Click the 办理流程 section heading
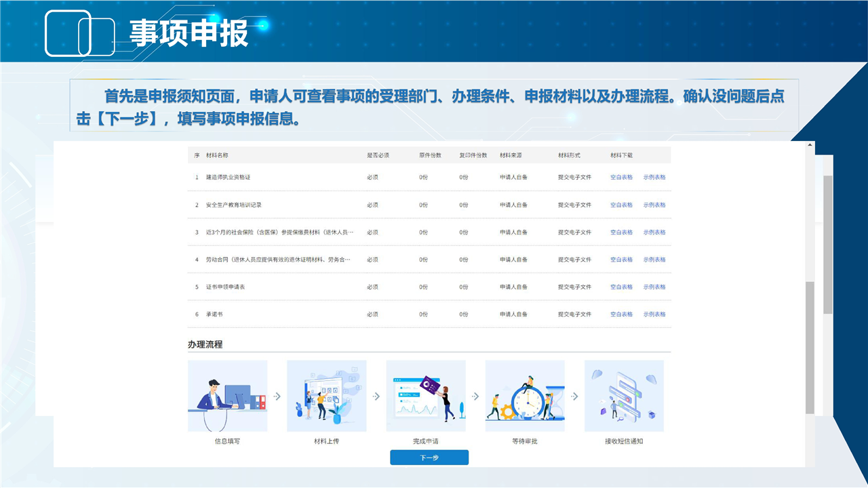This screenshot has height=488, width=868. (205, 344)
